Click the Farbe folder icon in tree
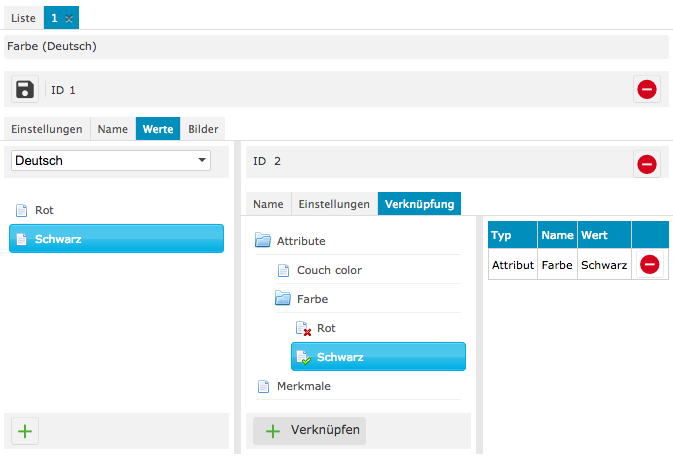Viewport: 673px width, 464px height. coord(284,299)
